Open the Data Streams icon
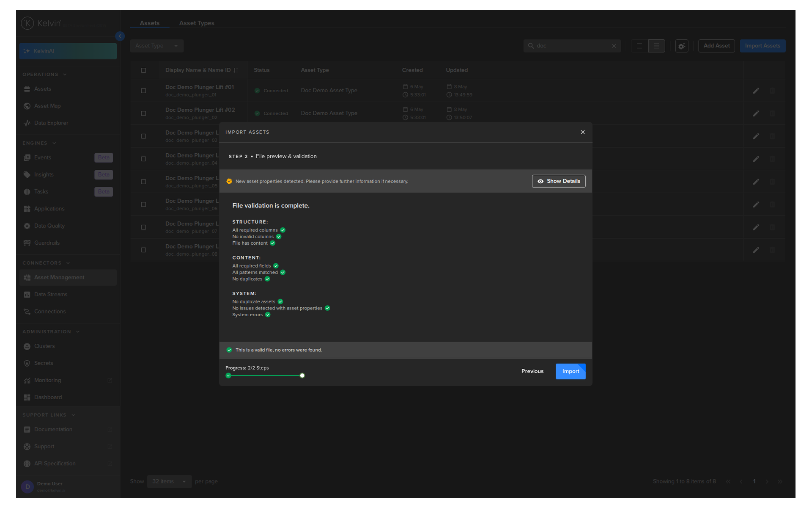 point(27,295)
